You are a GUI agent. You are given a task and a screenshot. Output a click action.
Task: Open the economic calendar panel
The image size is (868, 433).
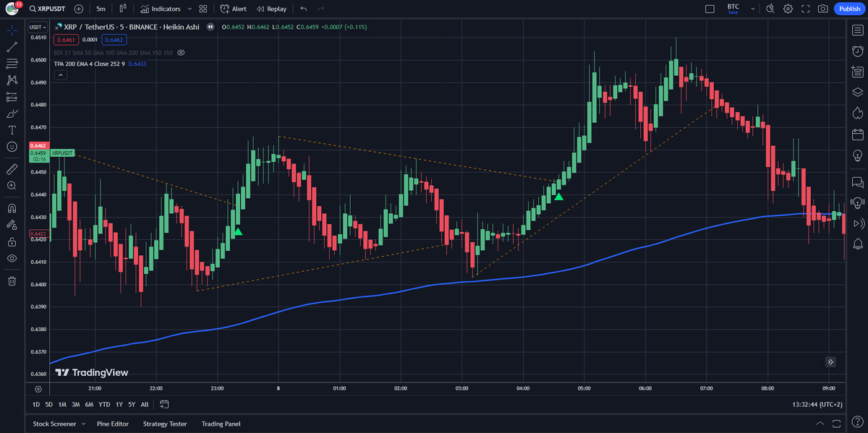pos(857,134)
